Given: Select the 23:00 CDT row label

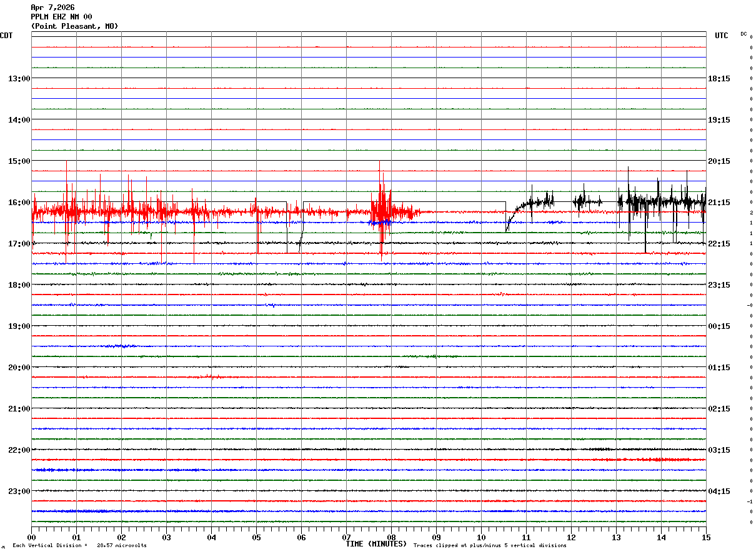Looking at the screenshot, I should click(x=19, y=491).
